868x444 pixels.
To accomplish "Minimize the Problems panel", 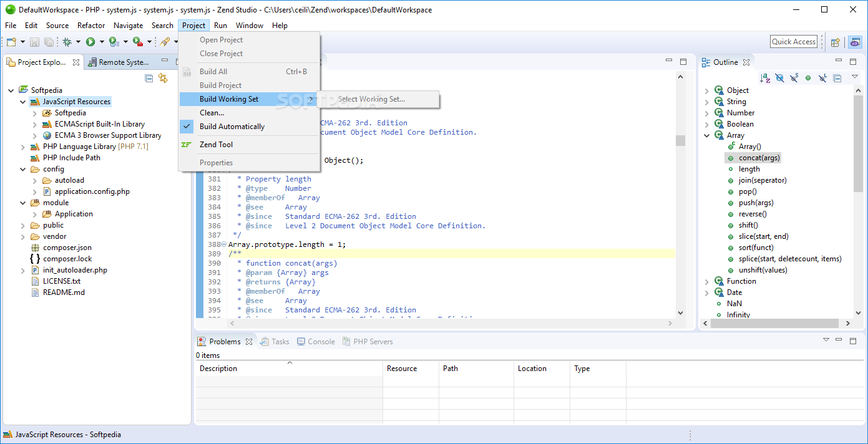I will 839,340.
